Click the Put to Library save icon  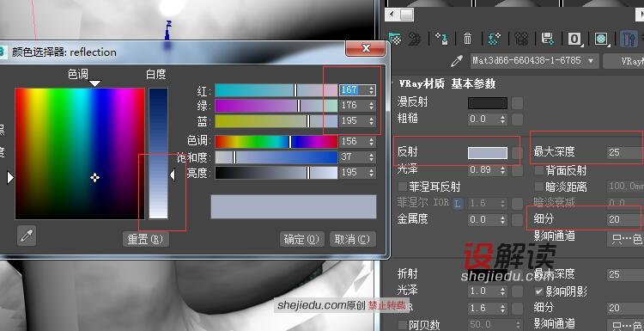(x=548, y=39)
